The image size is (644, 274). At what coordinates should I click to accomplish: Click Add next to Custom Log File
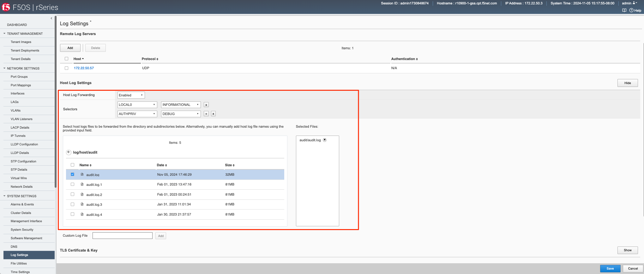click(161, 236)
